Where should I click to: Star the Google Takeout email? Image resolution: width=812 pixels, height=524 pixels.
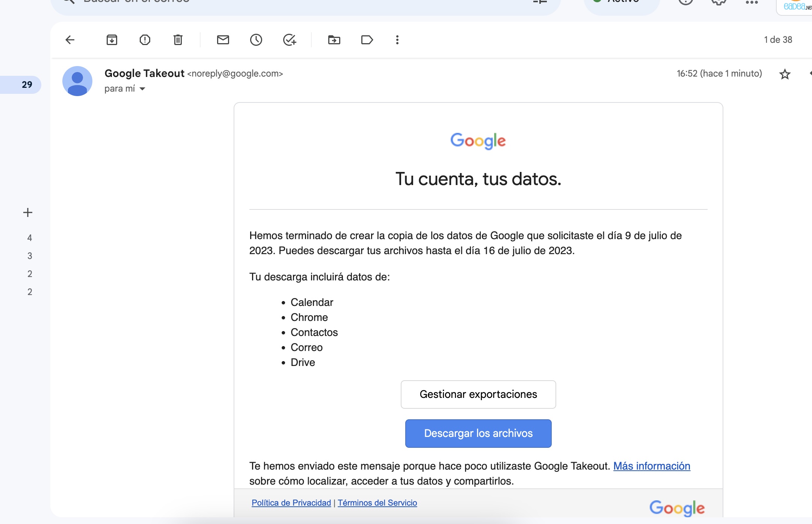tap(785, 74)
